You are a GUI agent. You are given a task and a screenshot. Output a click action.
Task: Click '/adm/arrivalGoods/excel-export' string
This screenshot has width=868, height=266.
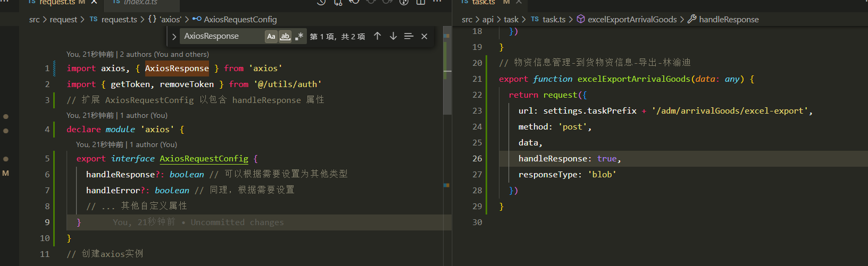point(730,111)
